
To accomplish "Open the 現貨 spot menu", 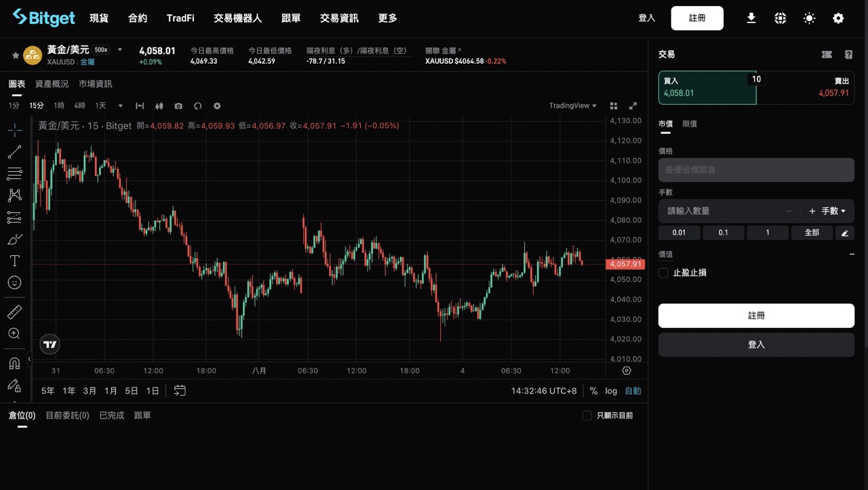I will (x=99, y=18).
